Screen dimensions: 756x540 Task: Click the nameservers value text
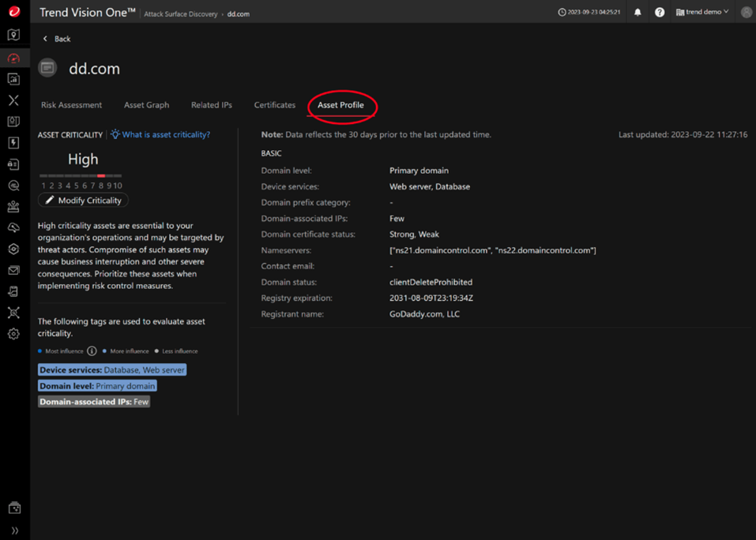(x=493, y=250)
